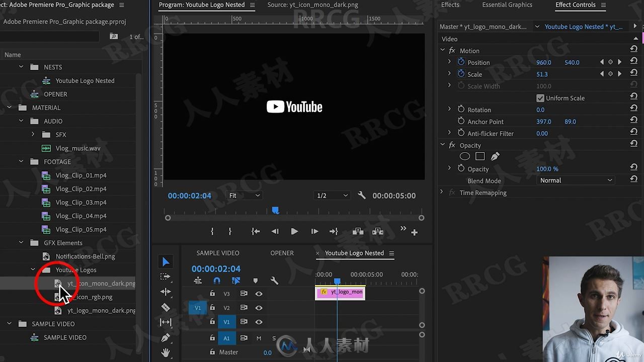The height and width of the screenshot is (362, 644).
Task: Switch to OPENER timeline tab
Action: point(282,253)
